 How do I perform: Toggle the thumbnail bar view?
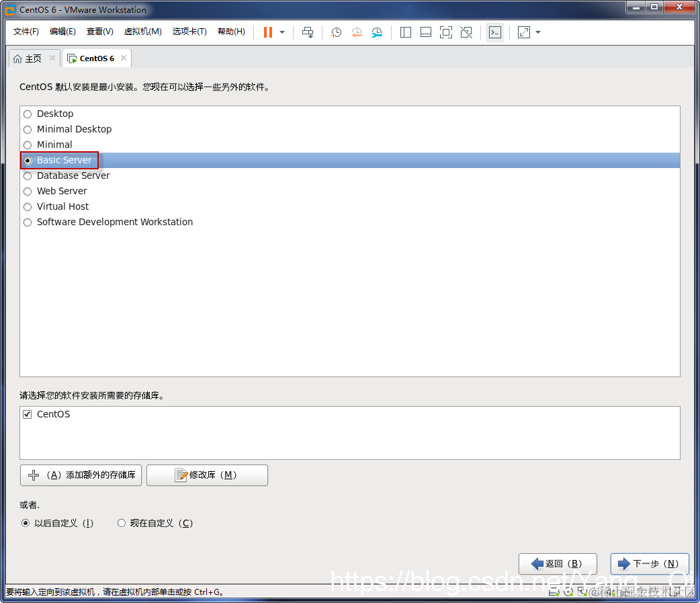pos(426,32)
